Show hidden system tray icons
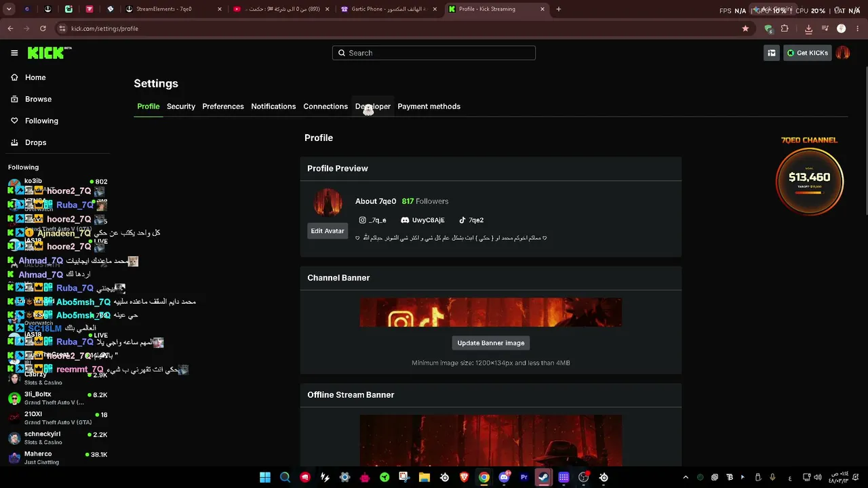The width and height of the screenshot is (868, 488). pos(686,477)
